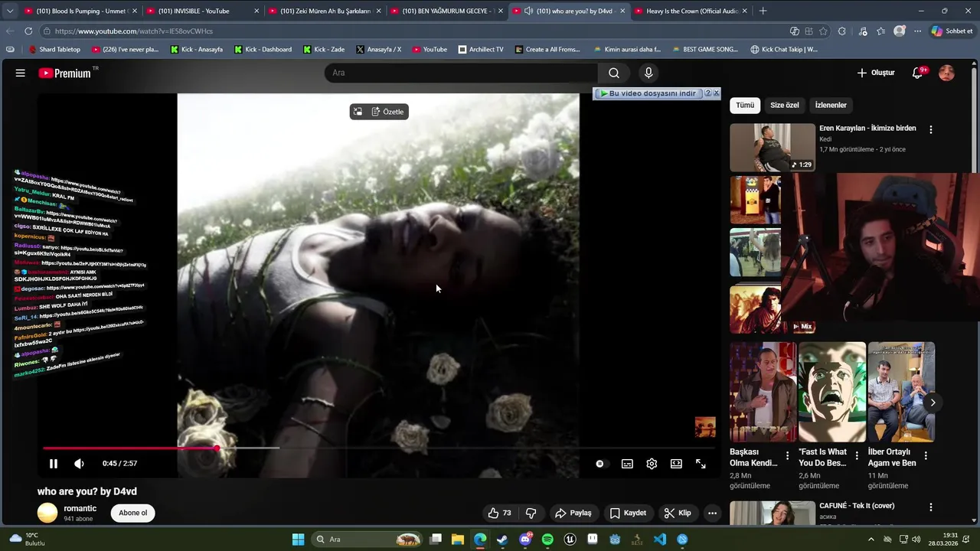Show hidden system tray icons

871,540
